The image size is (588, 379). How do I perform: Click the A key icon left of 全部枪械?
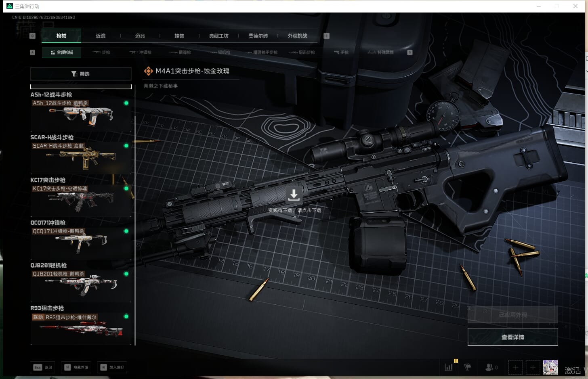point(33,52)
